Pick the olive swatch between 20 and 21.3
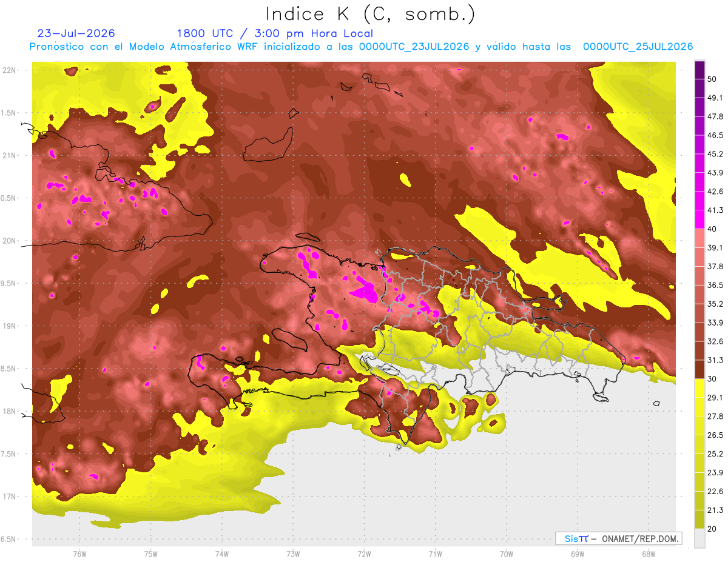Image resolution: width=728 pixels, height=562 pixels. tap(699, 520)
